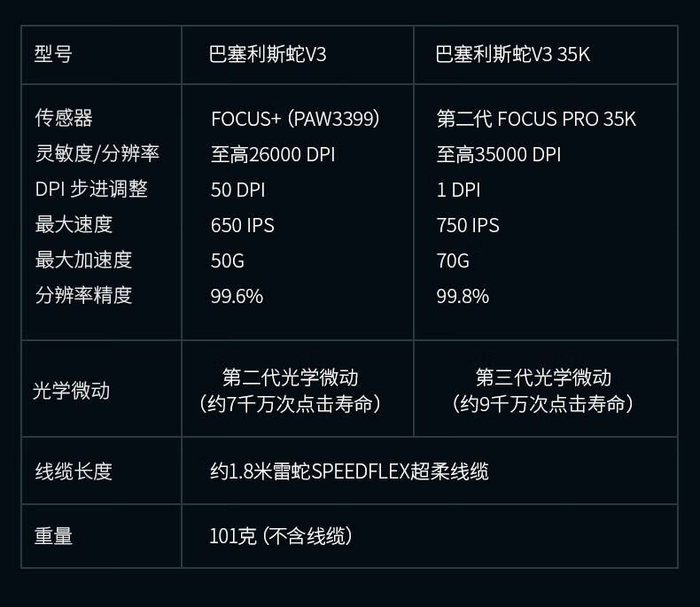This screenshot has width=700, height=607.
Task: Click the 101克 weight value
Action: point(233,535)
